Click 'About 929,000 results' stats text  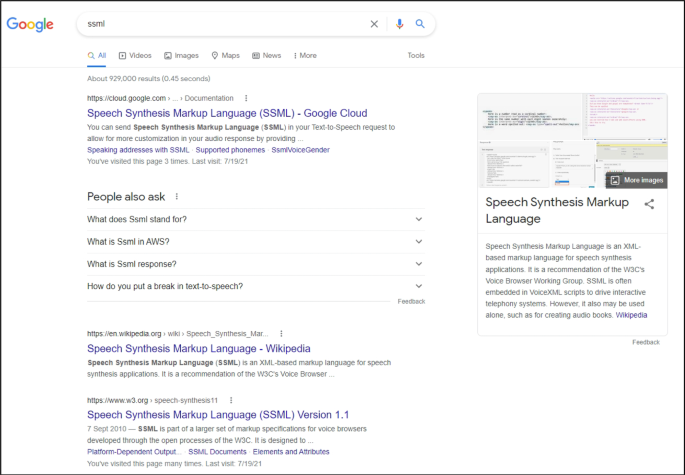click(x=149, y=79)
